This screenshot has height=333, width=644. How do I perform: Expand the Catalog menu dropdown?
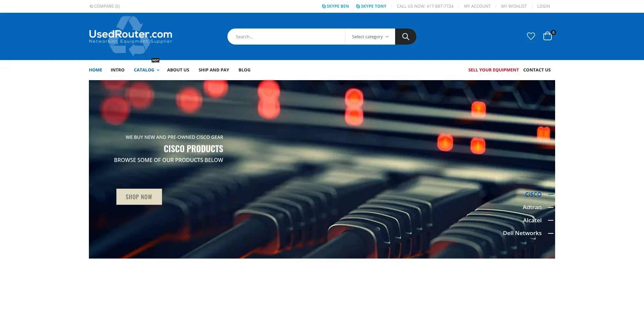pyautogui.click(x=146, y=70)
